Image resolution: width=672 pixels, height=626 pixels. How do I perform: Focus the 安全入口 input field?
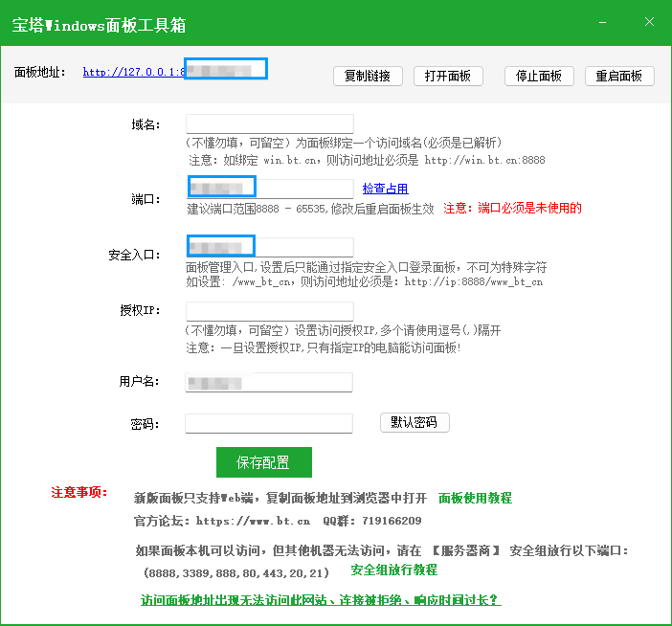tap(270, 247)
